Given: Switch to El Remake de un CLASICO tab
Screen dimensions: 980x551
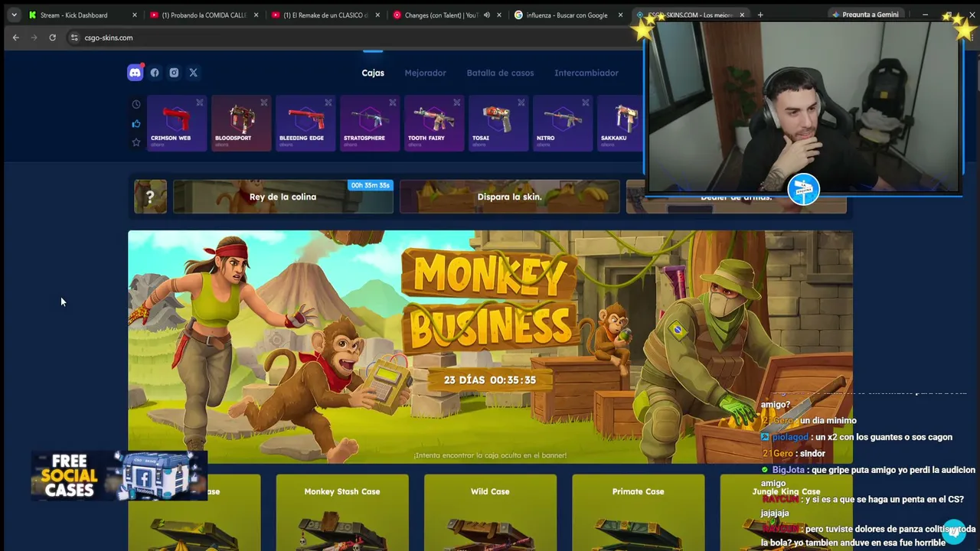Looking at the screenshot, I should (325, 15).
